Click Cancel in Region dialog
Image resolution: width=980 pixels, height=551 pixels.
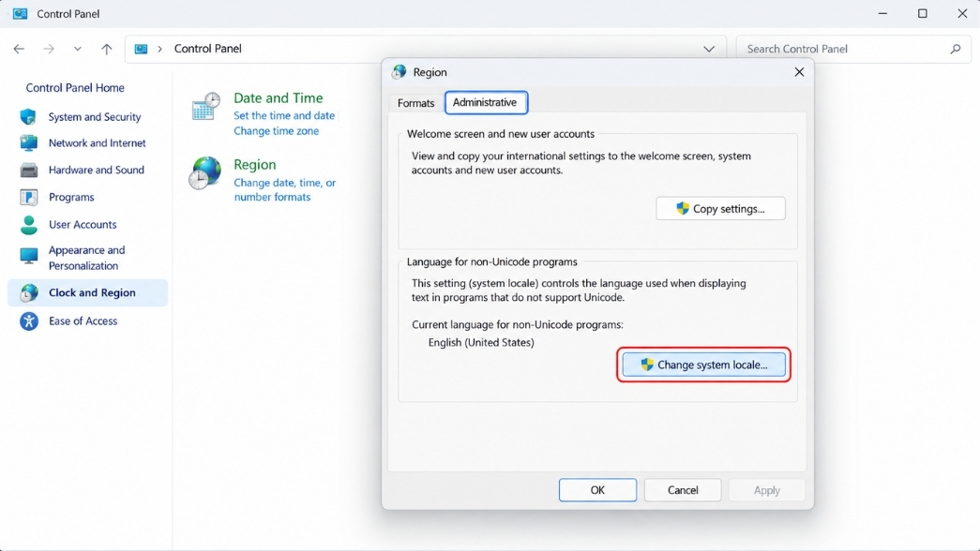tap(683, 490)
